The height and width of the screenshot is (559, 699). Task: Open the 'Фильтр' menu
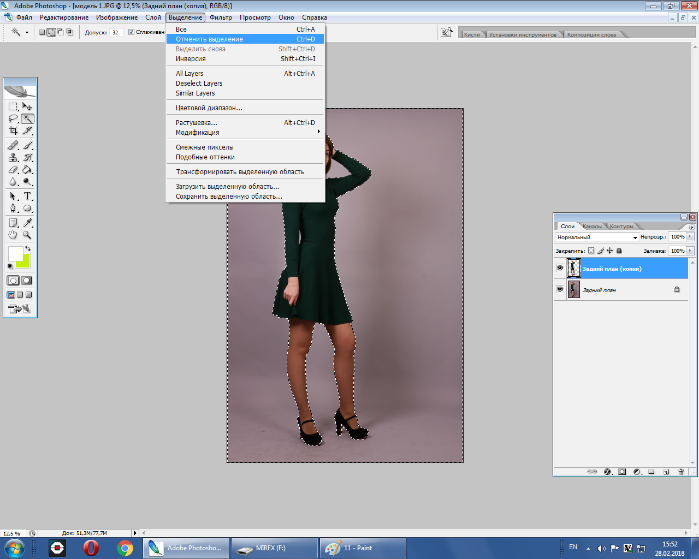point(221,17)
